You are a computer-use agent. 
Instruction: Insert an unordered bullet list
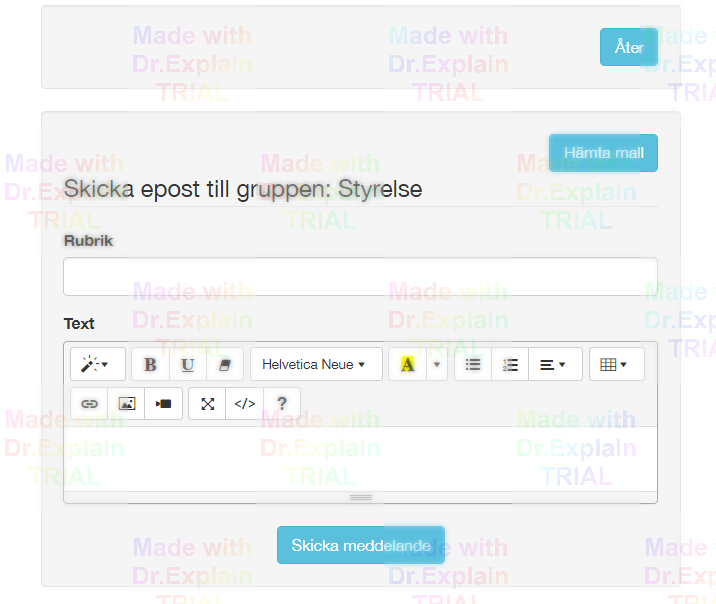[473, 364]
